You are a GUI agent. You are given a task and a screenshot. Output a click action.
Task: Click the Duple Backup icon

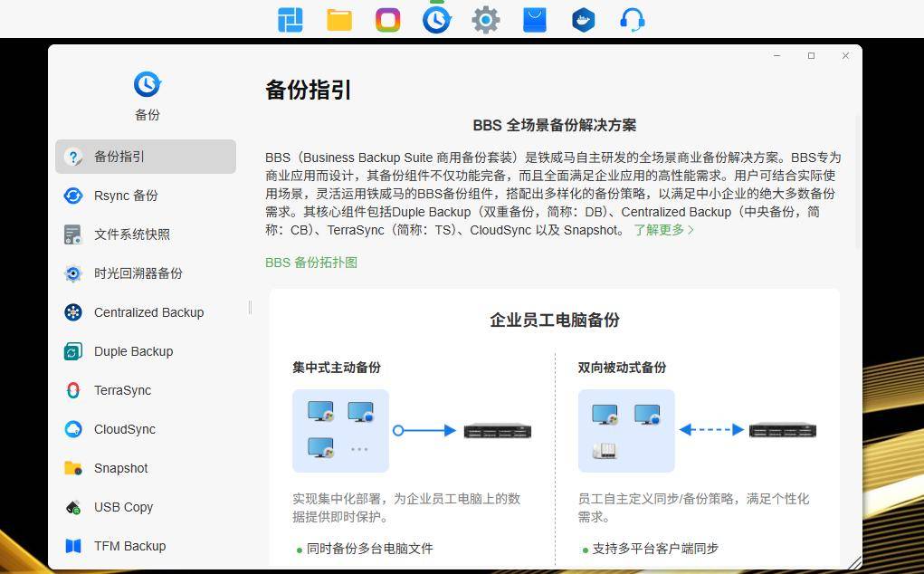73,351
